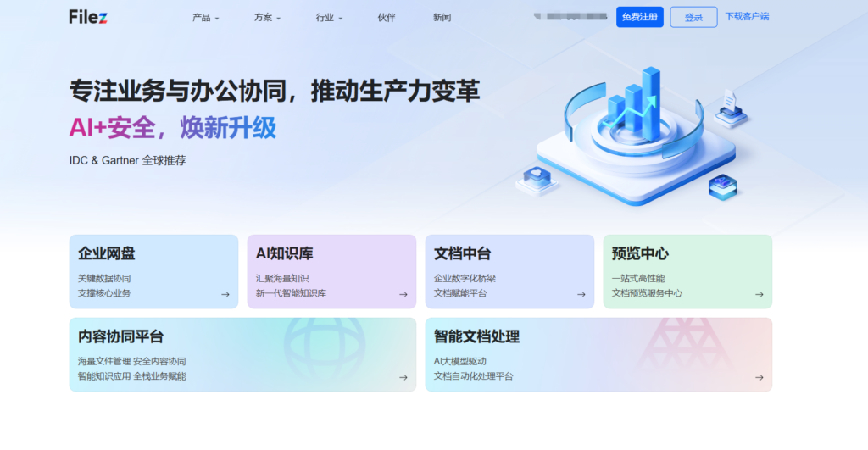
Task: Expand the 产品 dropdown menu
Action: pyautogui.click(x=205, y=18)
